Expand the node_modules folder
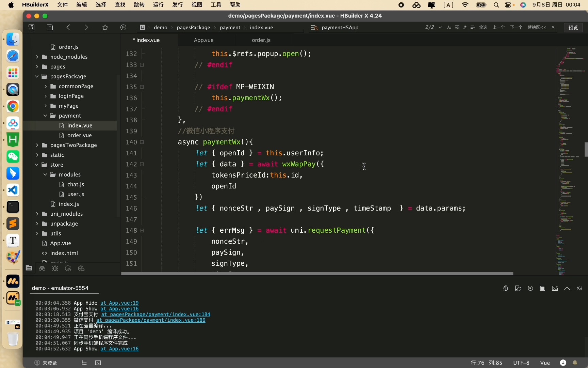 [37, 57]
